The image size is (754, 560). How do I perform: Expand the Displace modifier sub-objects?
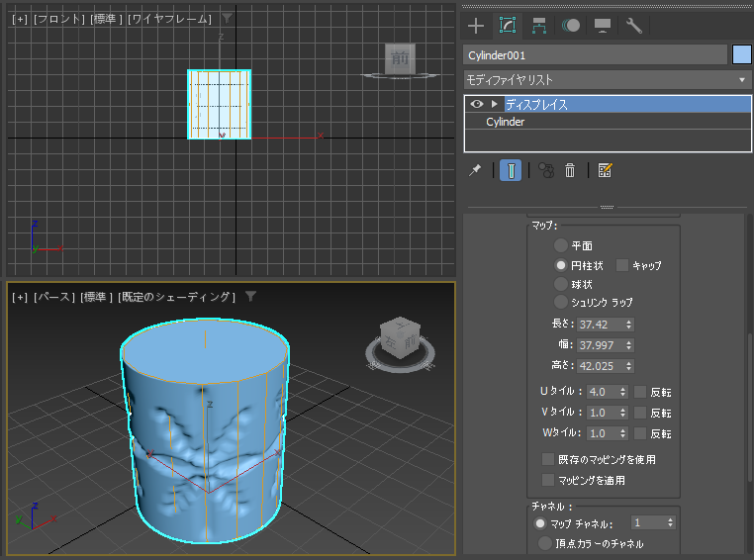(x=494, y=104)
